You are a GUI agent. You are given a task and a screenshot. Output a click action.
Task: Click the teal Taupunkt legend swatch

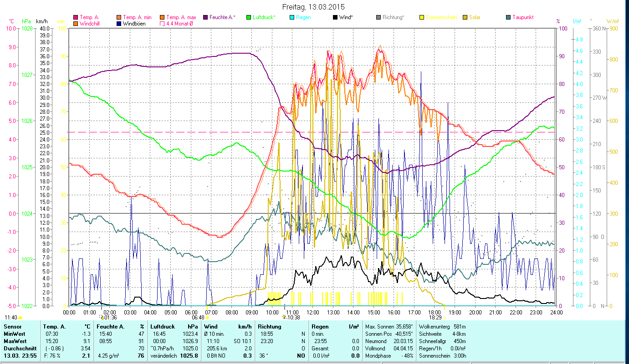pyautogui.click(x=508, y=18)
